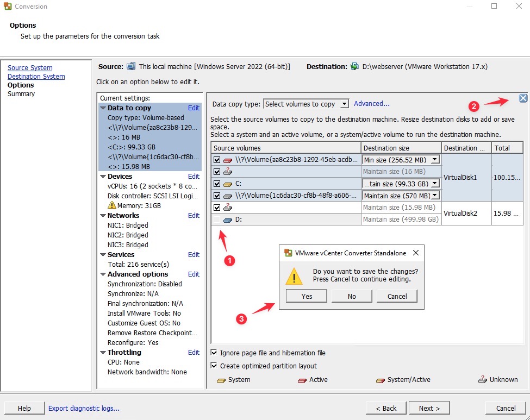Toggle Create optimized partition layout
The width and height of the screenshot is (530, 420).
tap(214, 365)
